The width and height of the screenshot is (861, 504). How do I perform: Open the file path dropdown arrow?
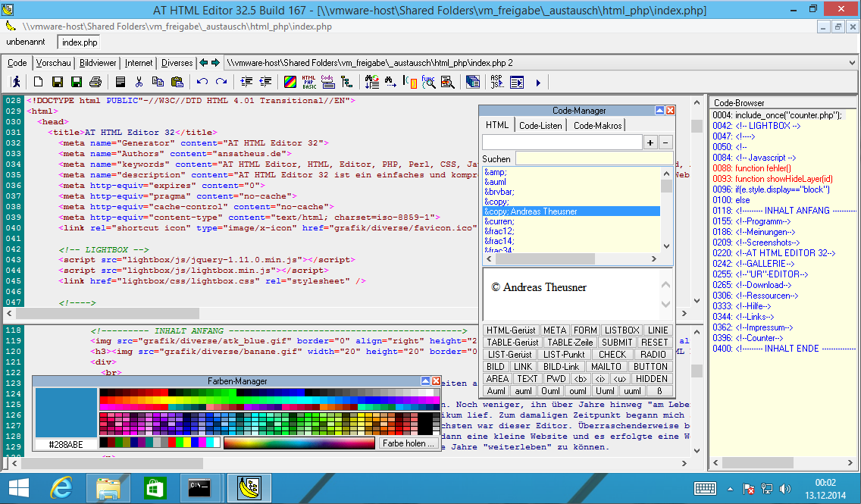pos(852,63)
